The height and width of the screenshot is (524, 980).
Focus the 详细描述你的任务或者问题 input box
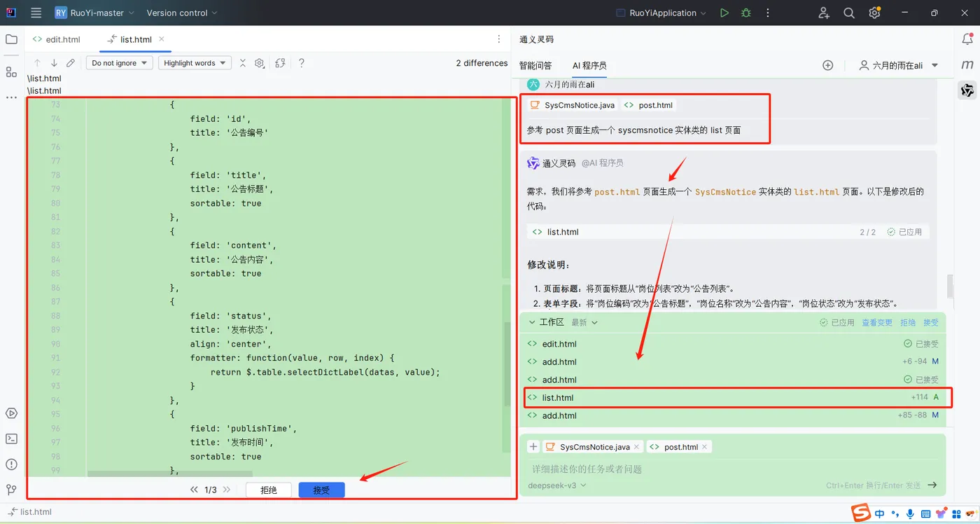[732, 469]
